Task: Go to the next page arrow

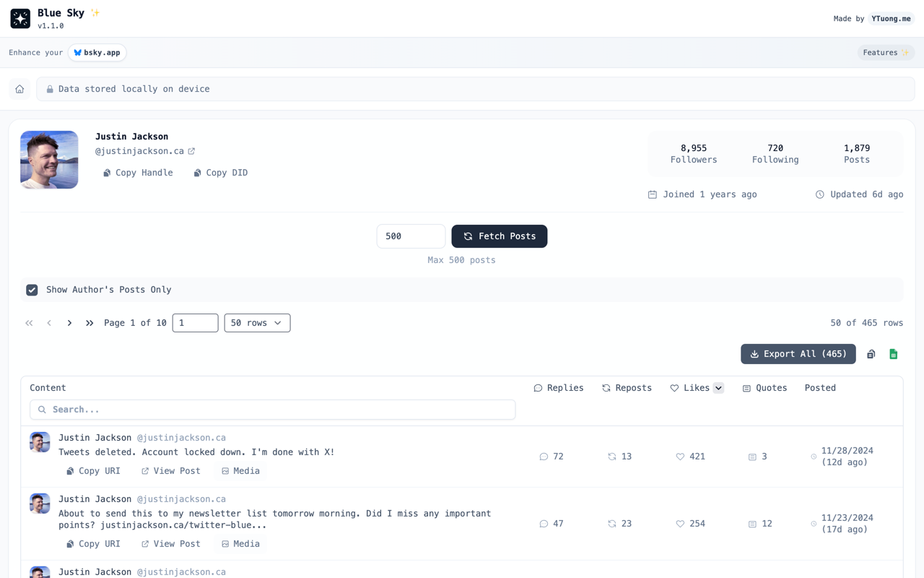Action: pyautogui.click(x=69, y=323)
